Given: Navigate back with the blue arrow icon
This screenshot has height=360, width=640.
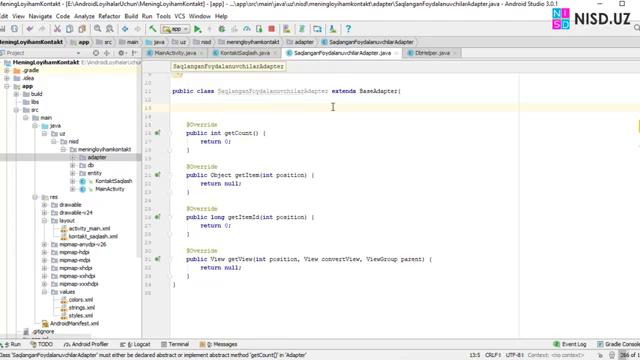Looking at the screenshot, I should pos(125,29).
